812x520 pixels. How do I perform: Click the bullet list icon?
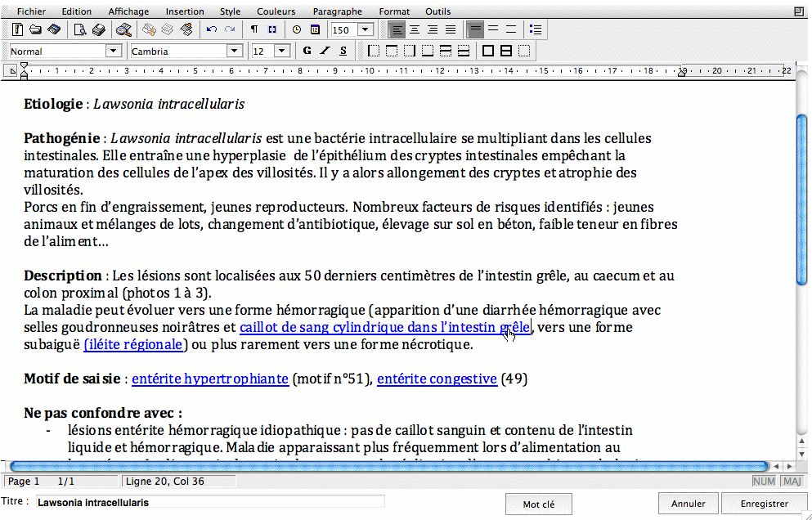(x=536, y=30)
